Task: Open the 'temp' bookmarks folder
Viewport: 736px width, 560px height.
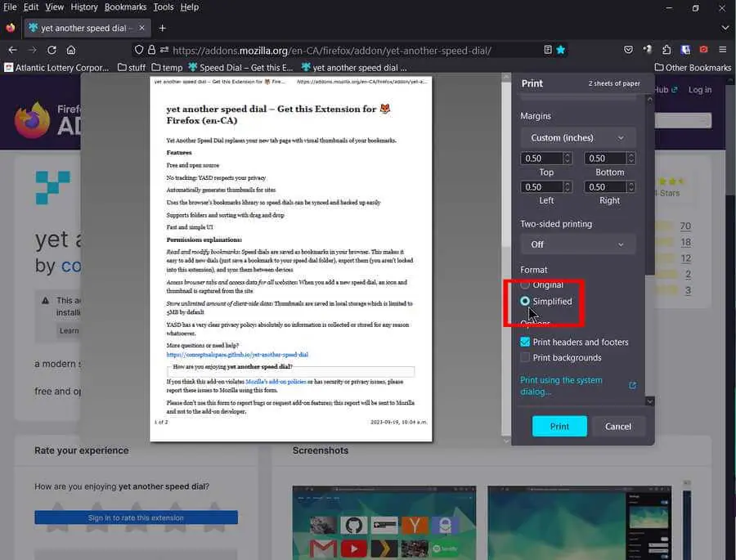Action: [167, 68]
